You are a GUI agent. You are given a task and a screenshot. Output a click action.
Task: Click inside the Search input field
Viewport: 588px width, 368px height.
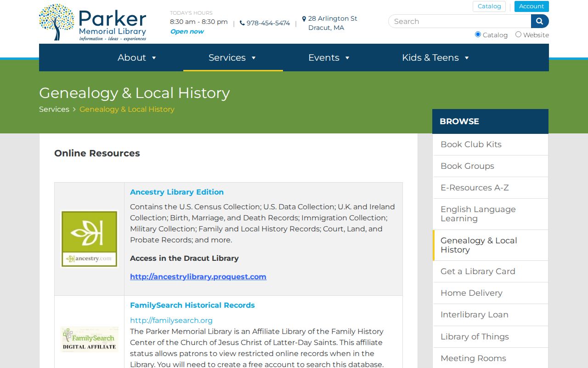(x=460, y=21)
